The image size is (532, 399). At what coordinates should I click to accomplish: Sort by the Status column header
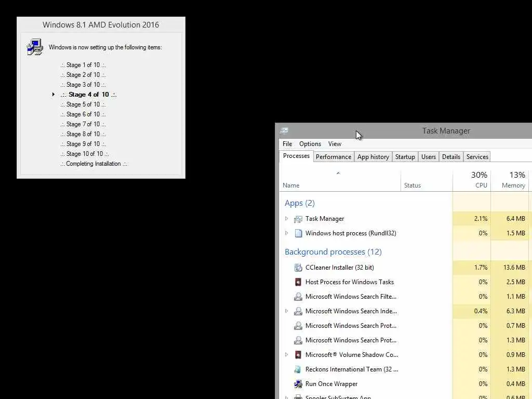point(427,180)
